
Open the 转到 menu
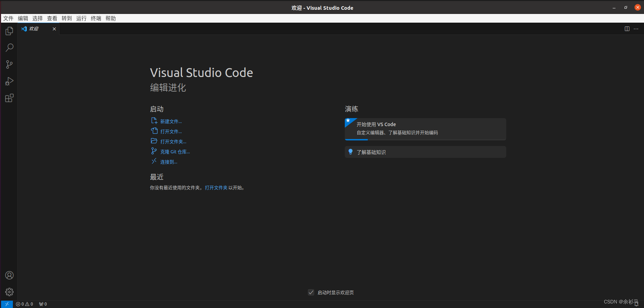[67, 18]
